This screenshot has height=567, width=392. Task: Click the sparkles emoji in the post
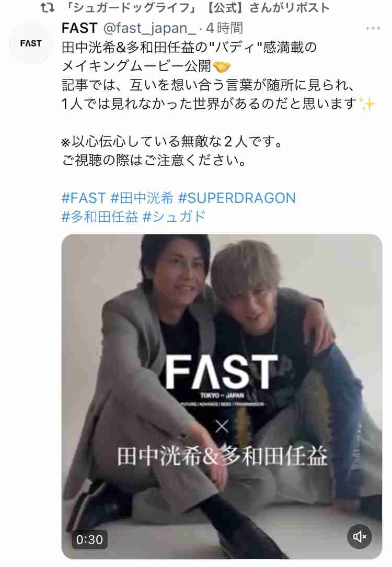367,104
